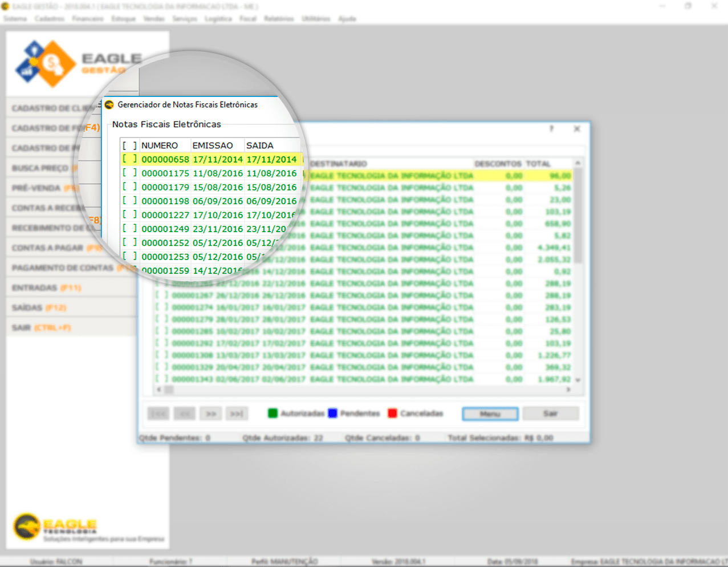Open the Utilitários menu
This screenshot has height=567, width=728.
[x=316, y=19]
